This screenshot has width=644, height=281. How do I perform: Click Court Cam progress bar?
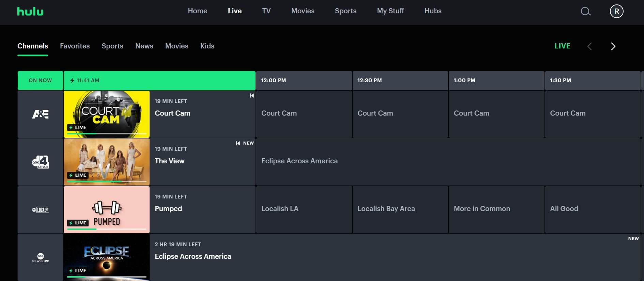(x=107, y=134)
